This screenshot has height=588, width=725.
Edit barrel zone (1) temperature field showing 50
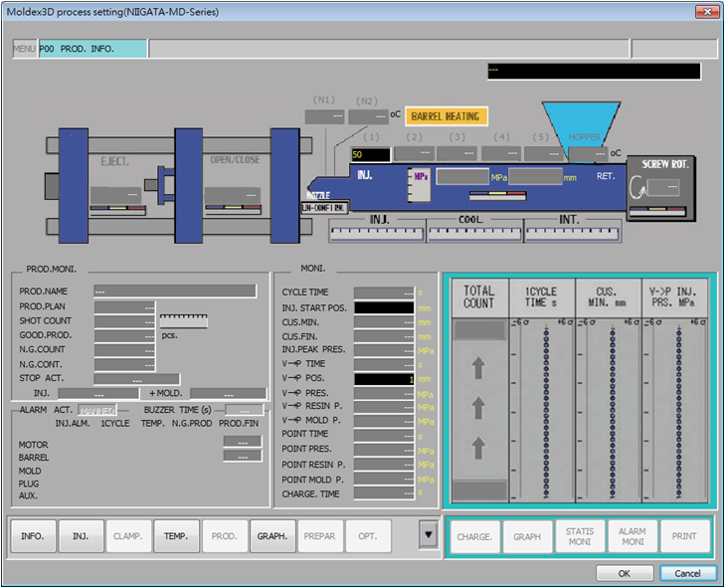(x=370, y=154)
